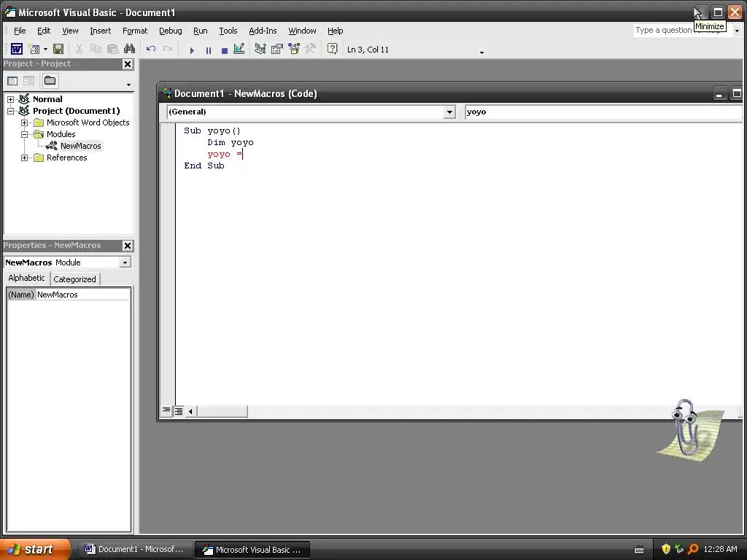The height and width of the screenshot is (560, 747).
Task: Open Find with the binoculars icon
Action: [x=129, y=49]
